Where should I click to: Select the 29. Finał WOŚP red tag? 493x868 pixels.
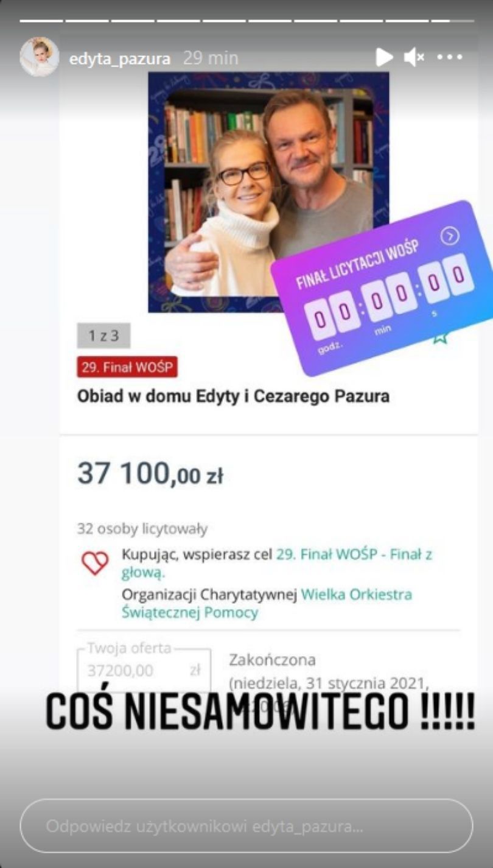[127, 367]
